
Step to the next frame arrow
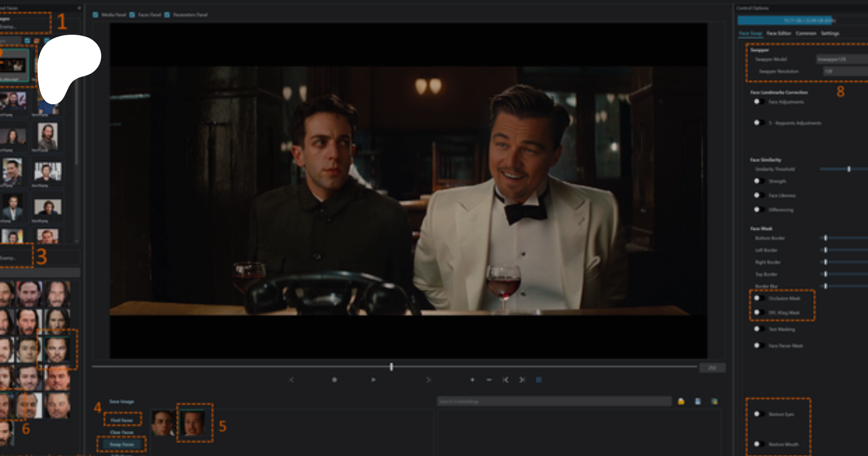coord(428,380)
